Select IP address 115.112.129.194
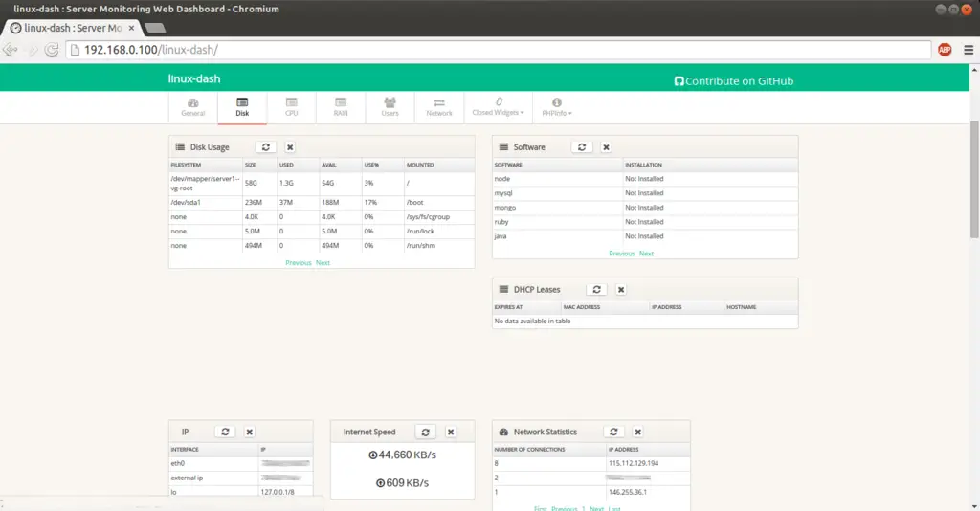The image size is (980, 511). tap(634, 463)
